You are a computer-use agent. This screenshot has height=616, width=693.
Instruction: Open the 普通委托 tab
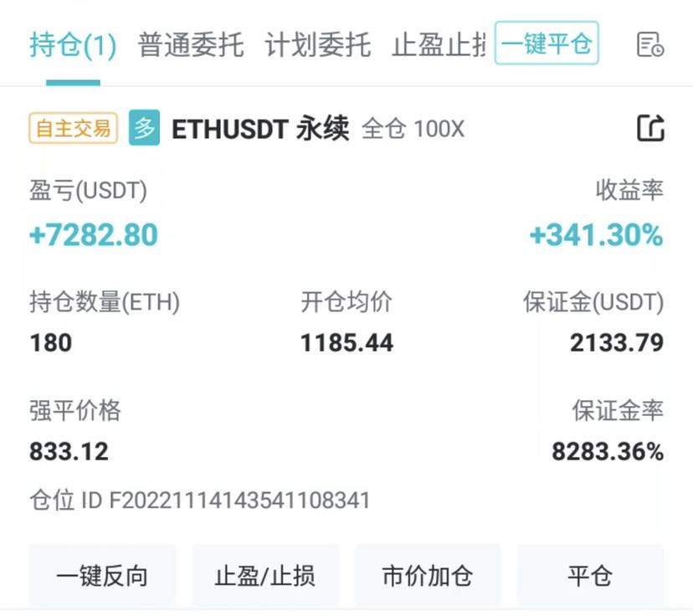191,45
